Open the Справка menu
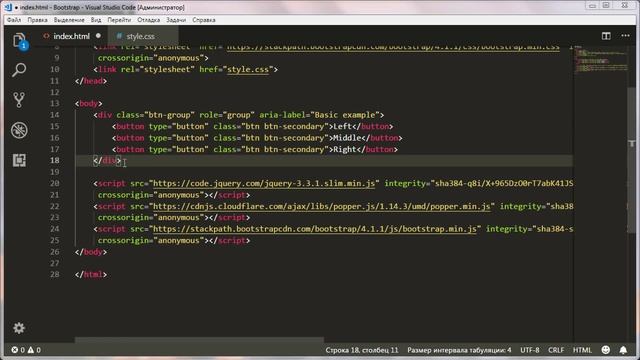Screen dimensions: 640x360 204,20
